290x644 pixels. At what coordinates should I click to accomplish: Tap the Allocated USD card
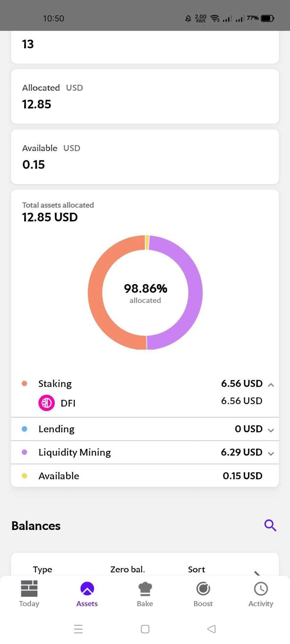[x=145, y=96]
